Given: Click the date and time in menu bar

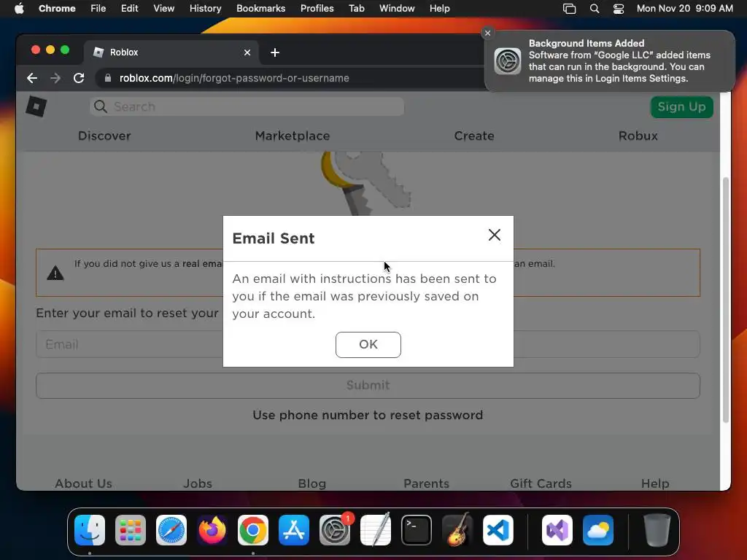Looking at the screenshot, I should point(684,8).
